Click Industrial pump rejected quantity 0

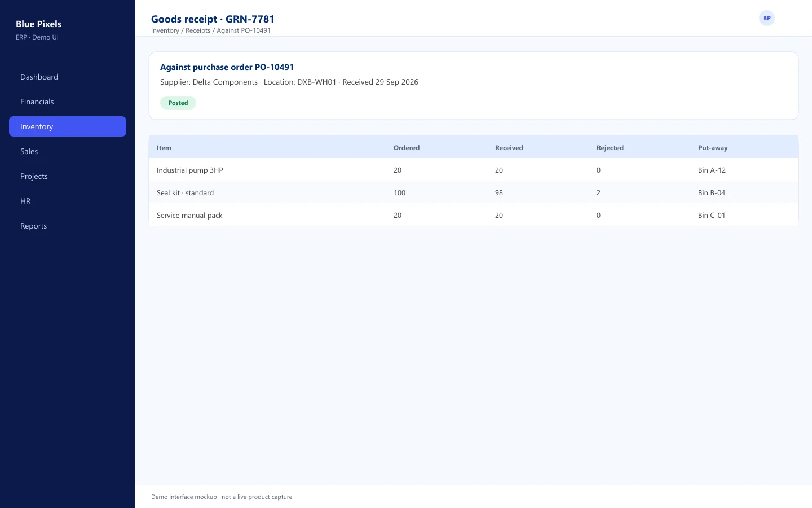pos(599,170)
